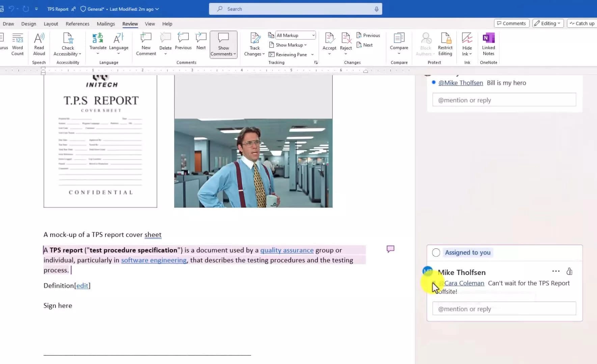The width and height of the screenshot is (597, 364).
Task: Toggle Hide Ink
Action: pos(467,42)
